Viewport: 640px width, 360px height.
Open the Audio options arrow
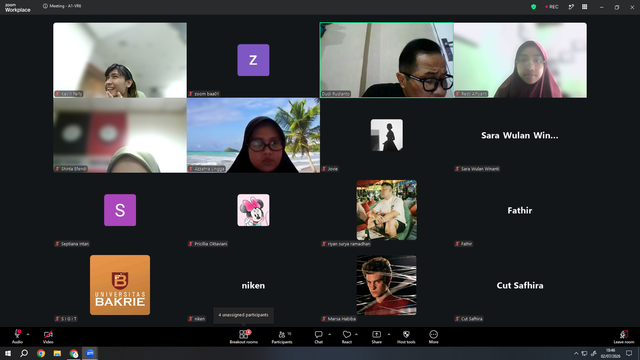tap(28, 334)
